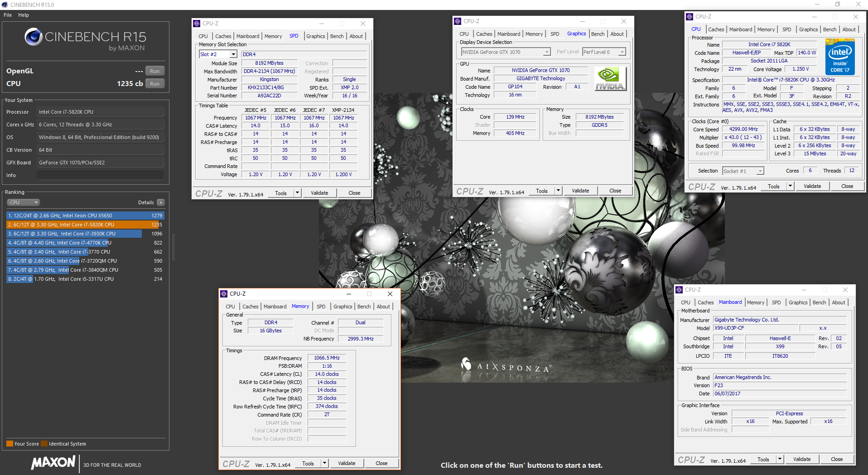This screenshot has width=868, height=475.
Task: Open the Socket #1 selection dropdown
Action: pyautogui.click(x=760, y=171)
